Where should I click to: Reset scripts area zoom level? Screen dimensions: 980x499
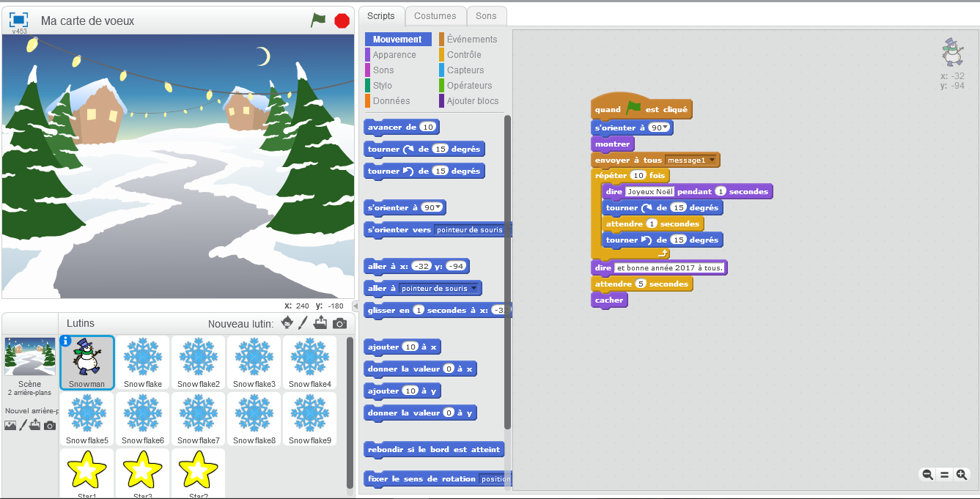coord(944,475)
